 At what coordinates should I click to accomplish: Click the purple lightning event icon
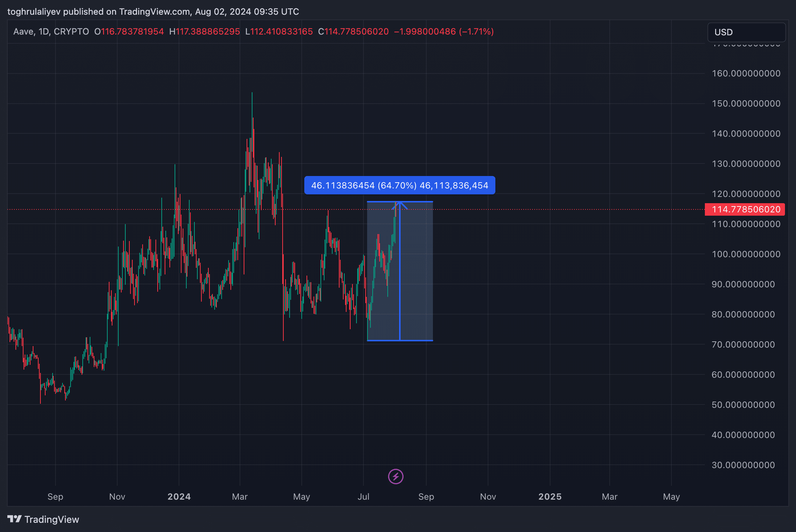click(x=396, y=477)
